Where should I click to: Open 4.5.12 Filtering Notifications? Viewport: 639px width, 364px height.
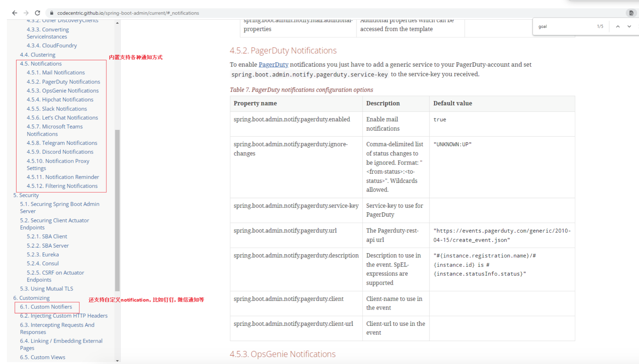tap(62, 186)
